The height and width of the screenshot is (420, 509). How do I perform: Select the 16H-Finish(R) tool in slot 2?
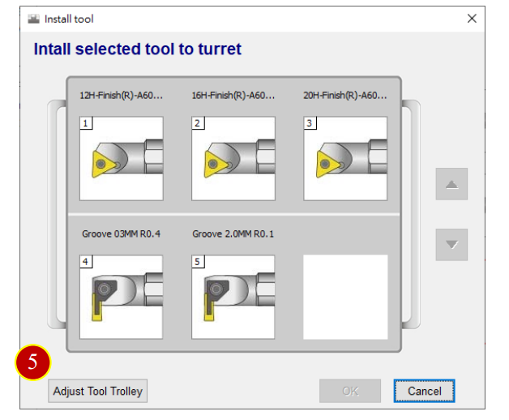pos(233,159)
